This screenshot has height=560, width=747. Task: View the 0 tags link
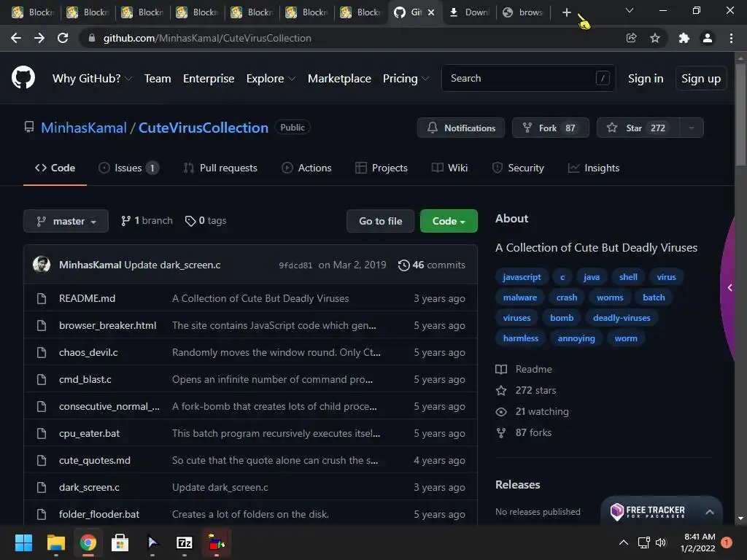pos(206,220)
